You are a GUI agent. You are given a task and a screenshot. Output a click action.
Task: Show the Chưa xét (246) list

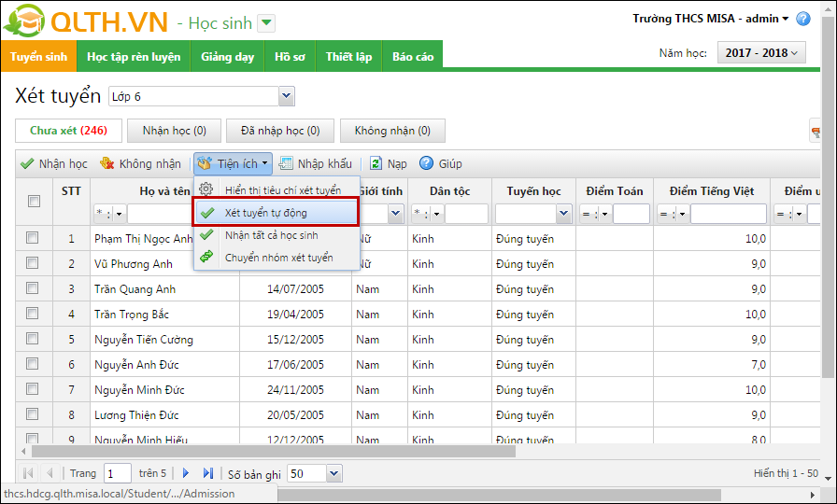pos(68,131)
